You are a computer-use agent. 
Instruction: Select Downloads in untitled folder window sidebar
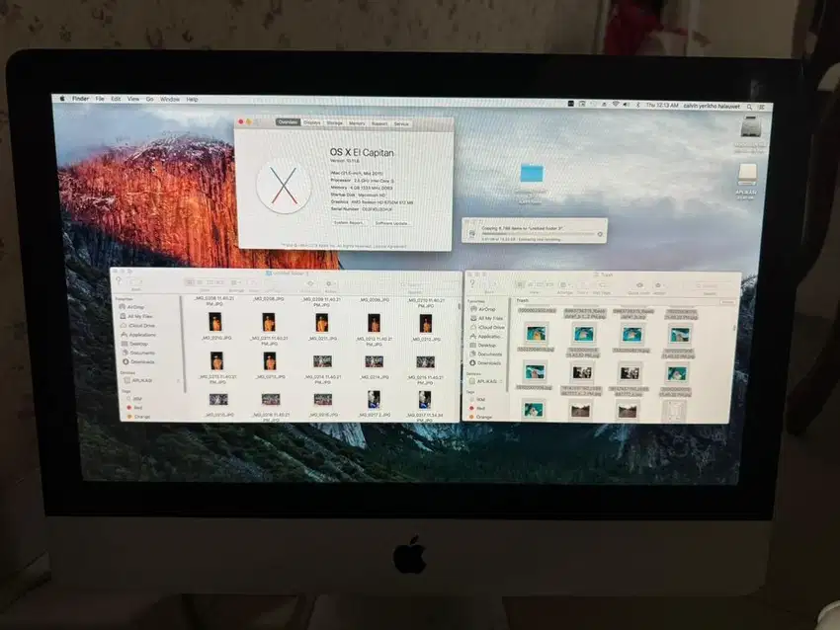(138, 361)
